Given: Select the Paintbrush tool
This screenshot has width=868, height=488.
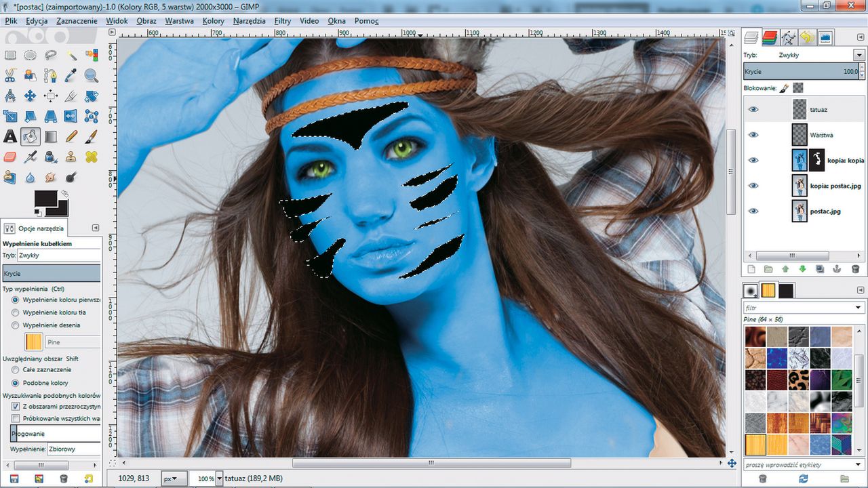Looking at the screenshot, I should click(x=92, y=137).
